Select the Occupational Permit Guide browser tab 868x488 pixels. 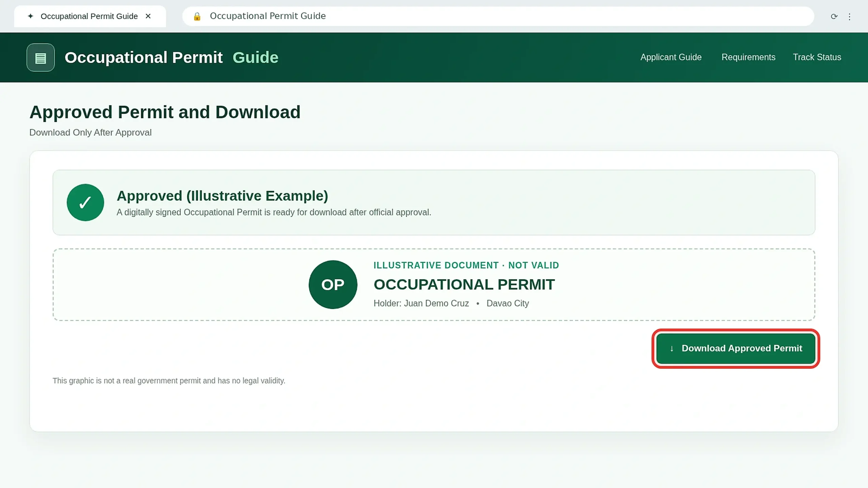tap(90, 16)
